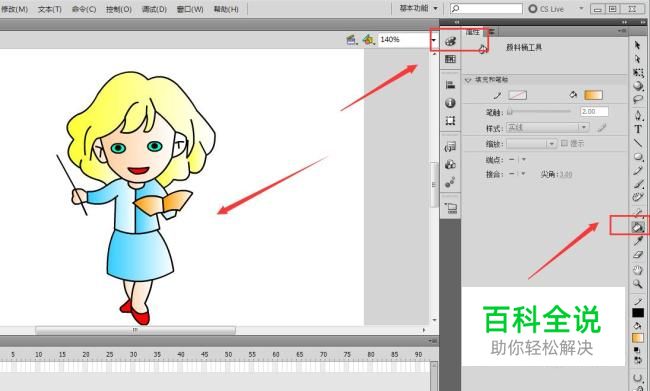This screenshot has width=650, height=391.
Task: Open the Properties panel options menu
Action: 622,31
